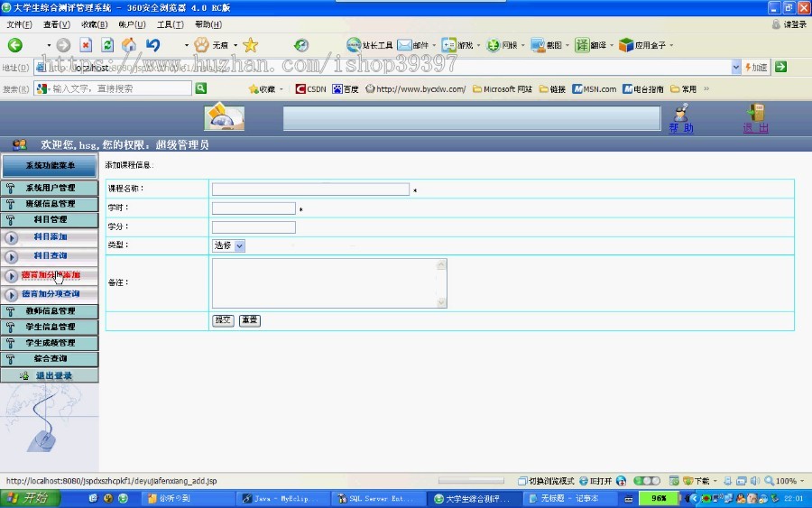The height and width of the screenshot is (508, 812).
Task: Open the 下载 download manager in status bar
Action: pos(697,481)
